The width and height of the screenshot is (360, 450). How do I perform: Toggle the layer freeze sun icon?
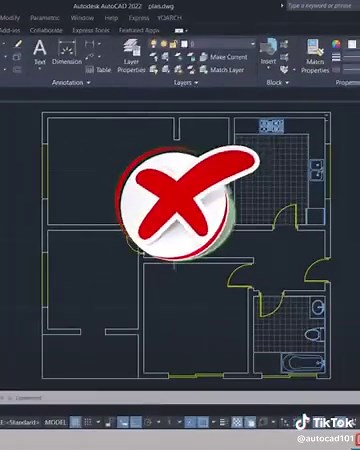[x=164, y=44]
